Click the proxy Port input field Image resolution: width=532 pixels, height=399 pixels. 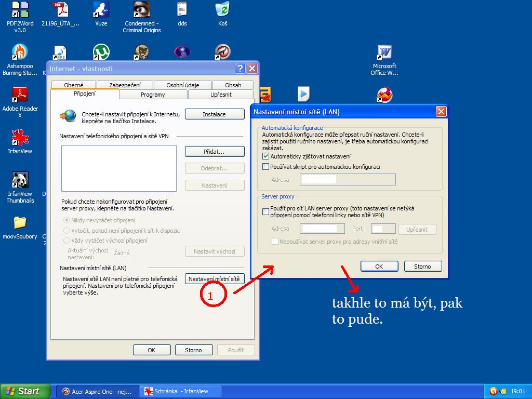click(383, 229)
